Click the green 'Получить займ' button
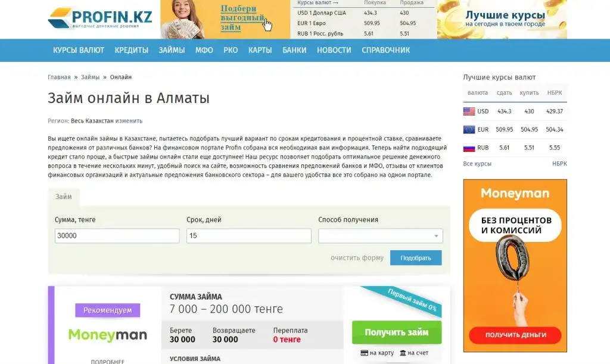 click(397, 332)
